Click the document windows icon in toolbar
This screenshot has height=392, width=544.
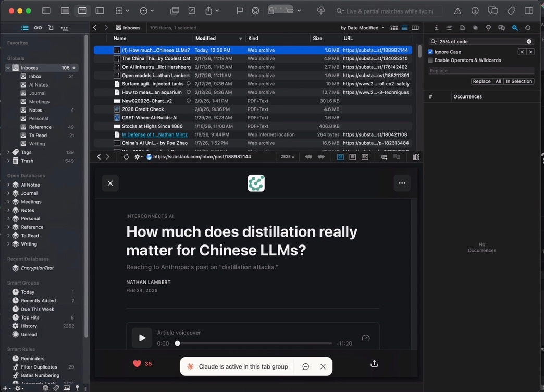point(175,11)
